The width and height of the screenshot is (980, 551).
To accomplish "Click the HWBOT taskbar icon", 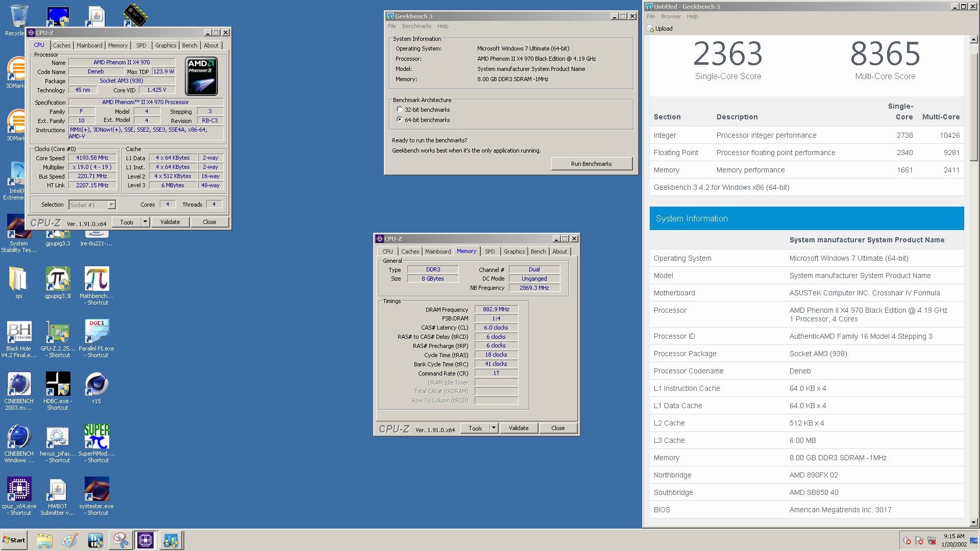I will click(x=95, y=540).
